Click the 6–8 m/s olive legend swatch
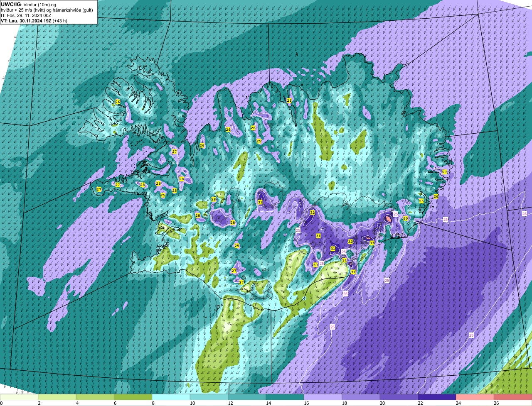The width and height of the screenshot is (532, 406). [x=133, y=397]
